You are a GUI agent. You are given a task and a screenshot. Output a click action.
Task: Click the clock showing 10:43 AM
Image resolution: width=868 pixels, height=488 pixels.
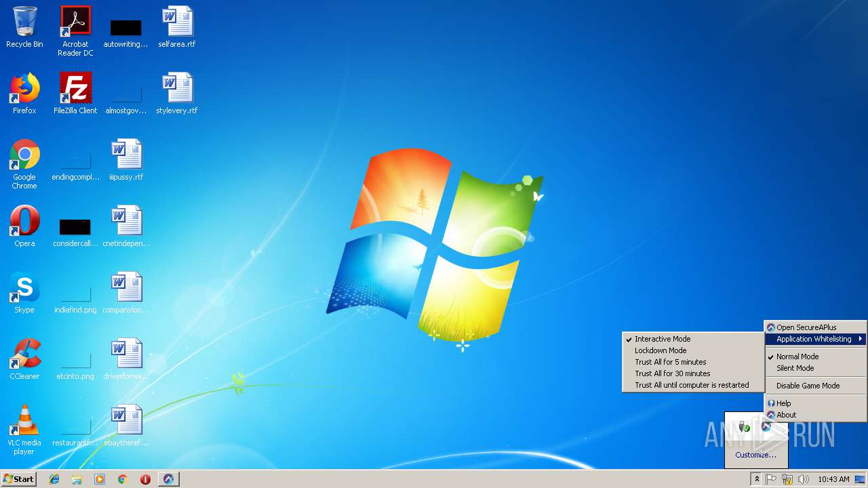pyautogui.click(x=833, y=479)
